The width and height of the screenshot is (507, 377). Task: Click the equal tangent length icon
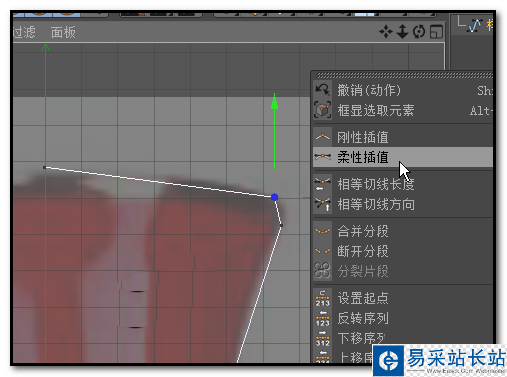[322, 184]
